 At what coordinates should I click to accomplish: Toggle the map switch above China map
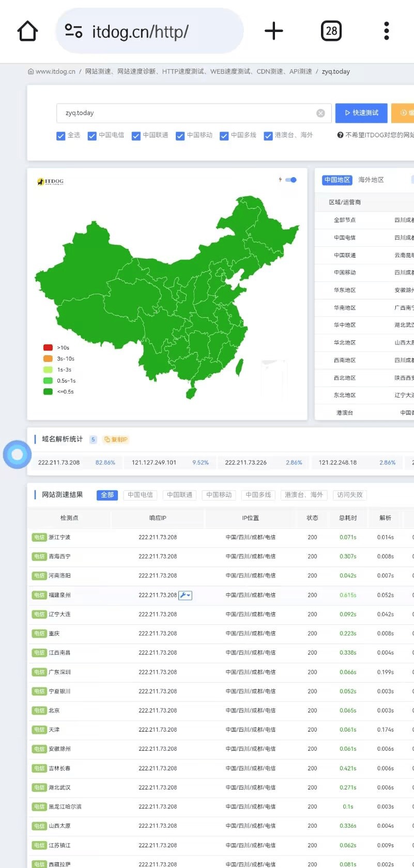pyautogui.click(x=291, y=180)
